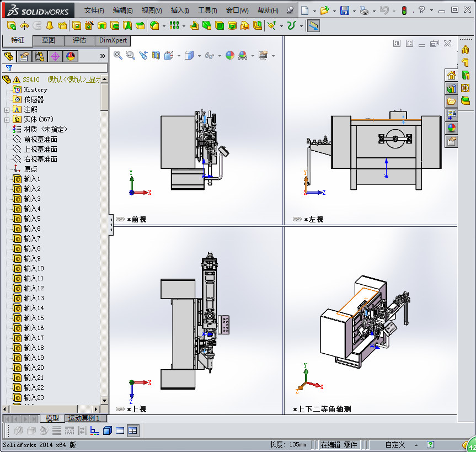
Task: Open the Apply Scene dropdown arrow
Action: pyautogui.click(x=253, y=56)
